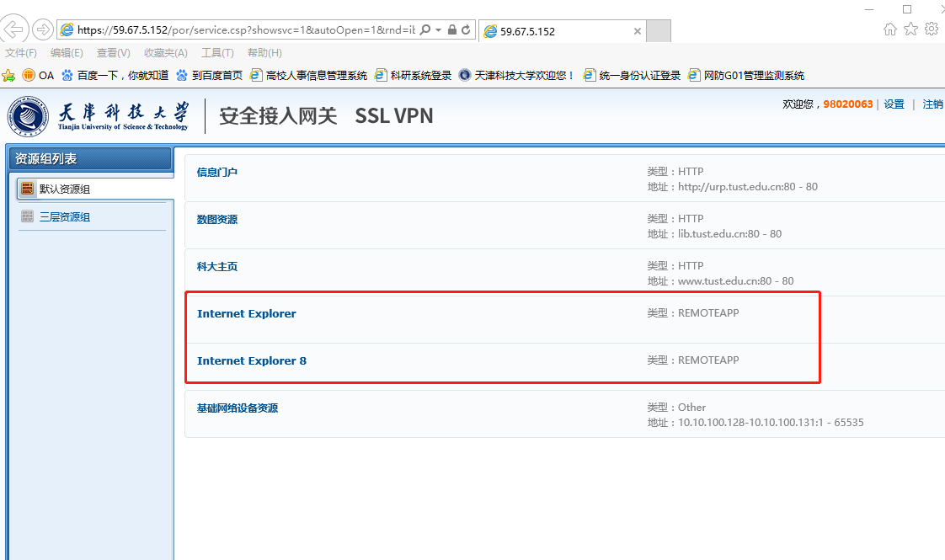Viewport: 945px width, 560px height.
Task: Open the 信息门户 resource link
Action: tap(217, 172)
